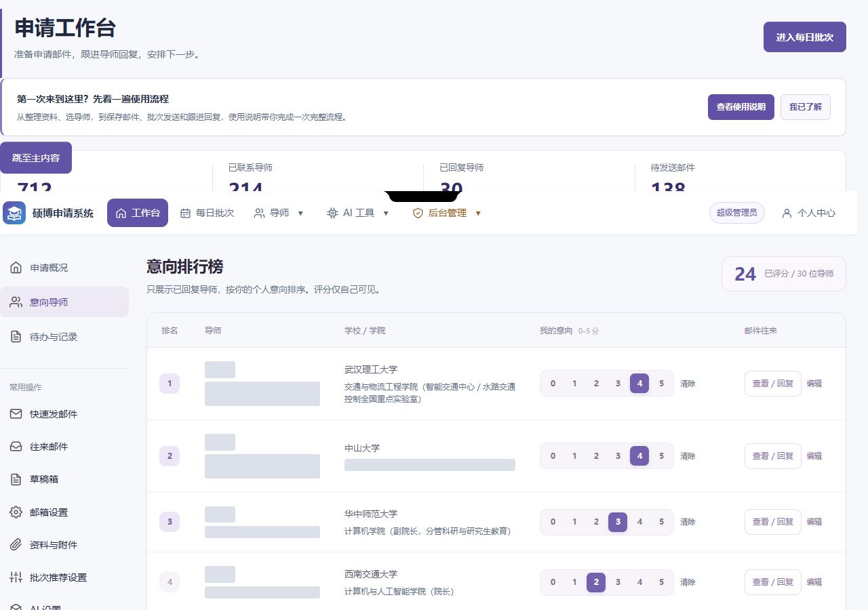Click the sliders icon beside 批次推荐设置
This screenshot has width=868, height=610.
(x=16, y=577)
